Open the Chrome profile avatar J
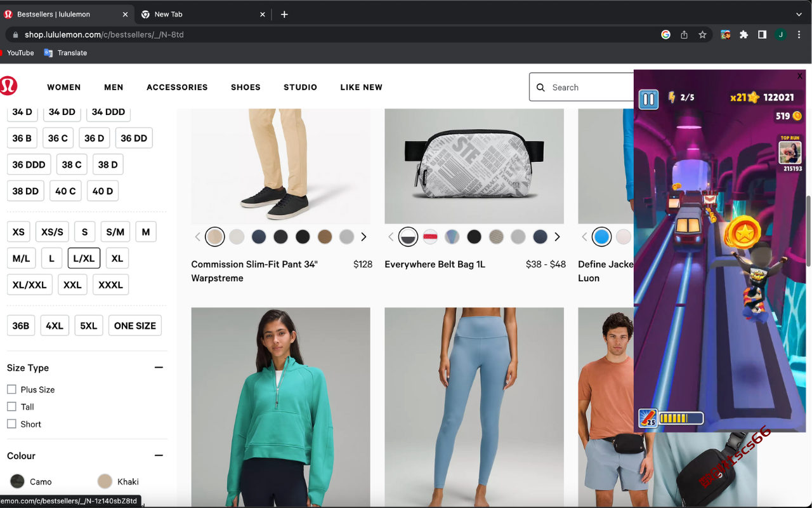Image resolution: width=812 pixels, height=508 pixels. click(780, 35)
